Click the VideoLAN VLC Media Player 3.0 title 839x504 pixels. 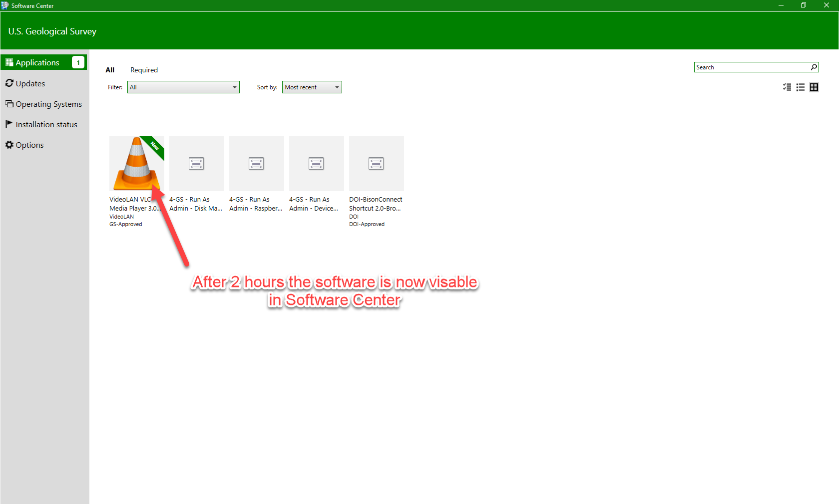[135, 204]
